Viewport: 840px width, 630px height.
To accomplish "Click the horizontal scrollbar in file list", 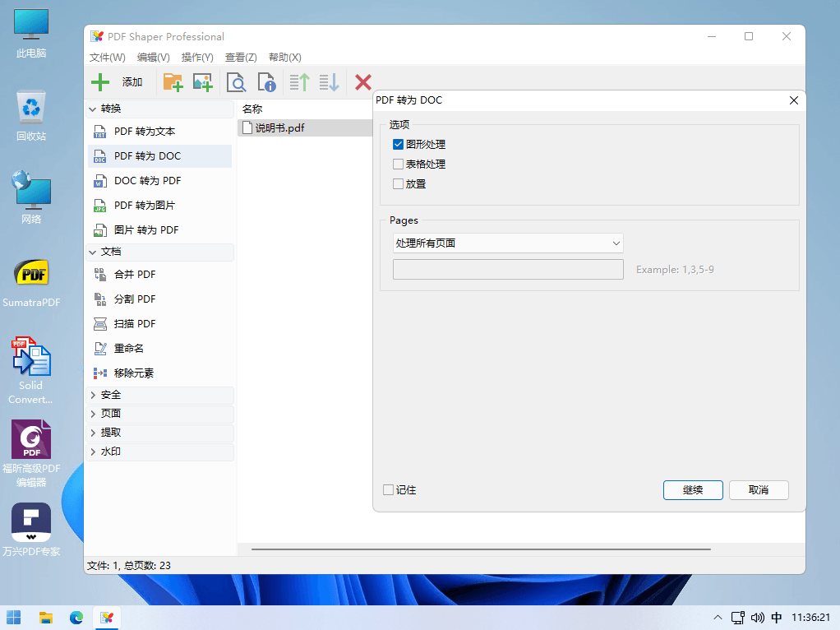I will click(x=481, y=549).
